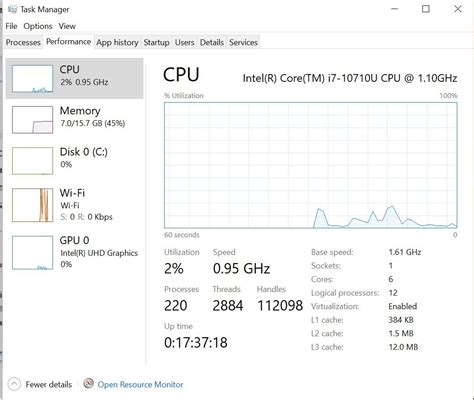Screen dimensions: 474x400
Task: Select the Memory usage graph thumbnail
Action: pyautogui.click(x=32, y=120)
